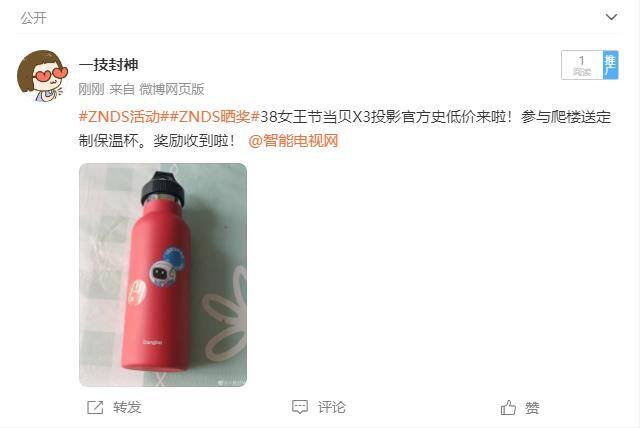
Task: Follow the 微博网页版 source link
Action: tap(172, 89)
